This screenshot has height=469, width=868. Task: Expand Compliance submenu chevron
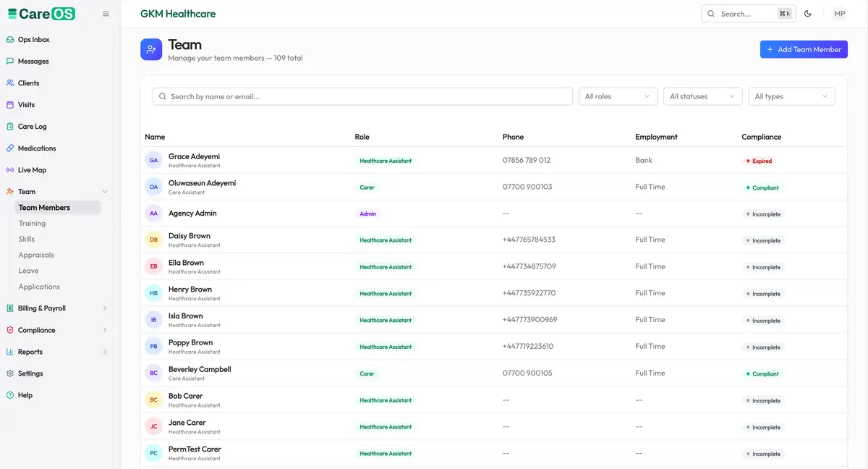point(105,330)
